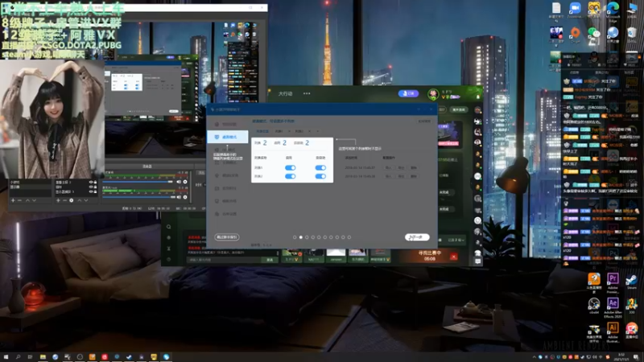
Task: Lock the 显示器捕获 source
Action: tap(95, 191)
